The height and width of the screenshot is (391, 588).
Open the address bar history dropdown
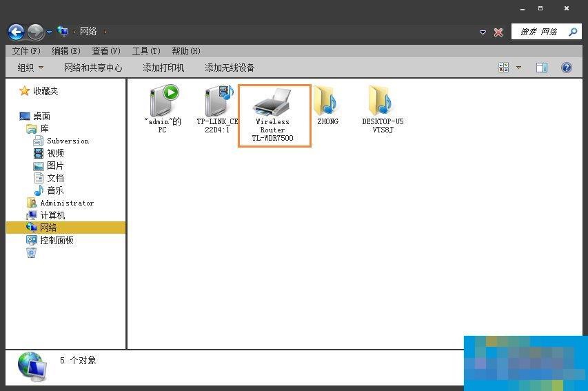point(483,32)
